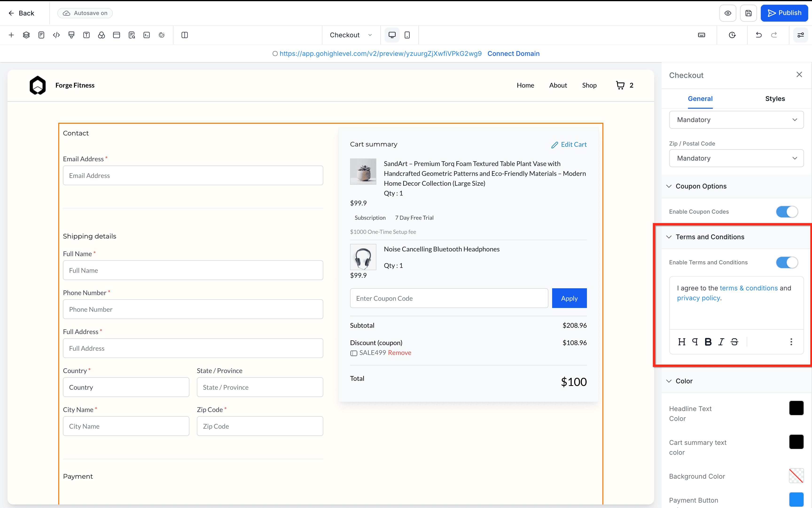Open version history clock icon

[732, 35]
